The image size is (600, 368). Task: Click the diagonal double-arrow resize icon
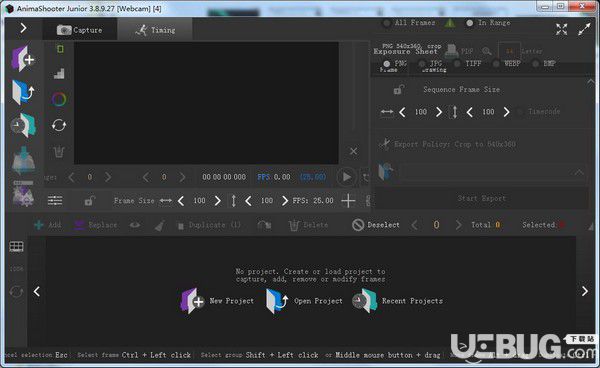point(584,29)
